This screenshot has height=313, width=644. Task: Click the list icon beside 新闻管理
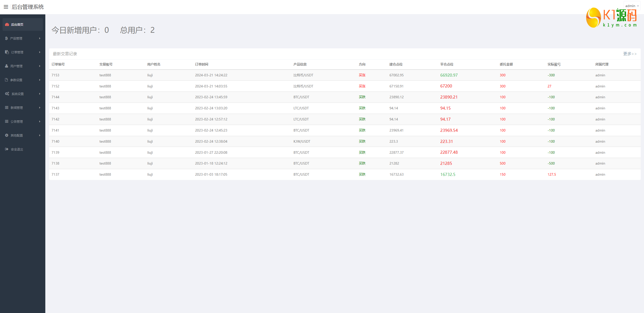(x=7, y=107)
